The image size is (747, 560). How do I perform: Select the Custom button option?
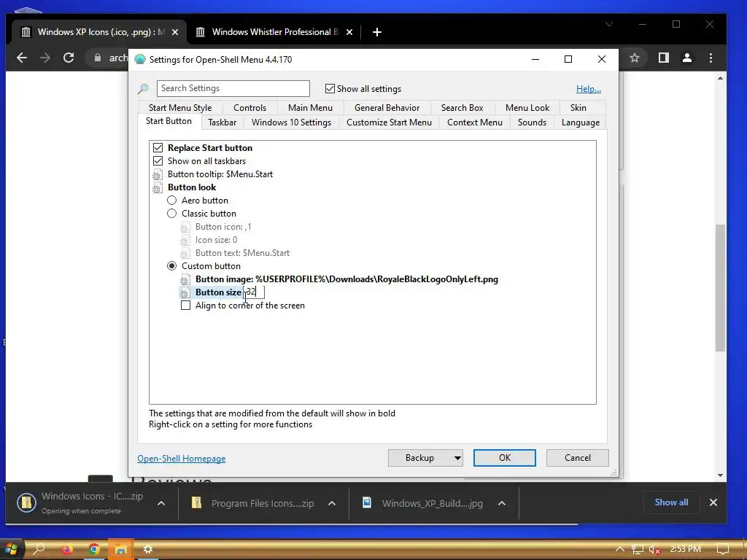click(x=171, y=265)
